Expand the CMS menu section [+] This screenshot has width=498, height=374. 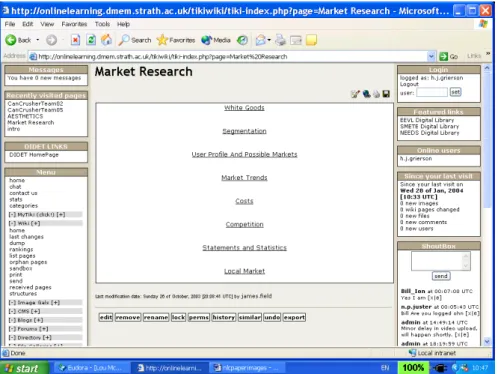36,311
